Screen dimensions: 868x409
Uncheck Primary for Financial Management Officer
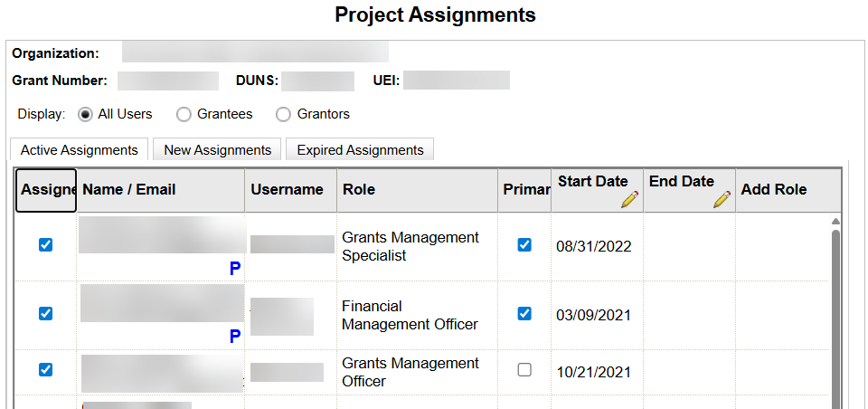tap(524, 314)
